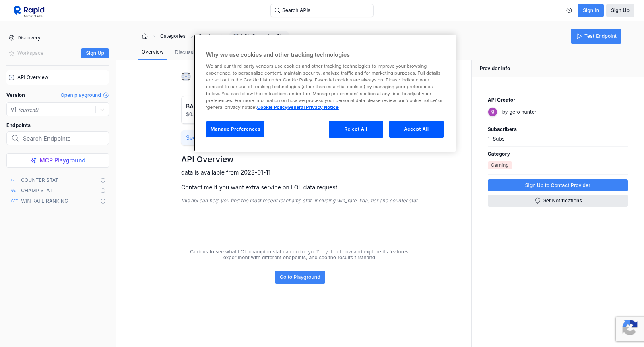
Task: Click the Rapid logo in header
Action: coord(29,11)
